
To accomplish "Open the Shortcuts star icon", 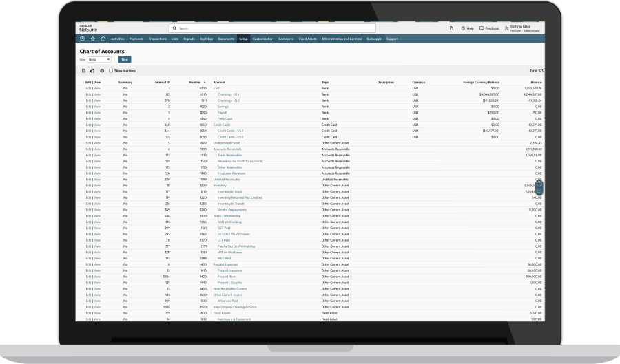I will coord(92,39).
